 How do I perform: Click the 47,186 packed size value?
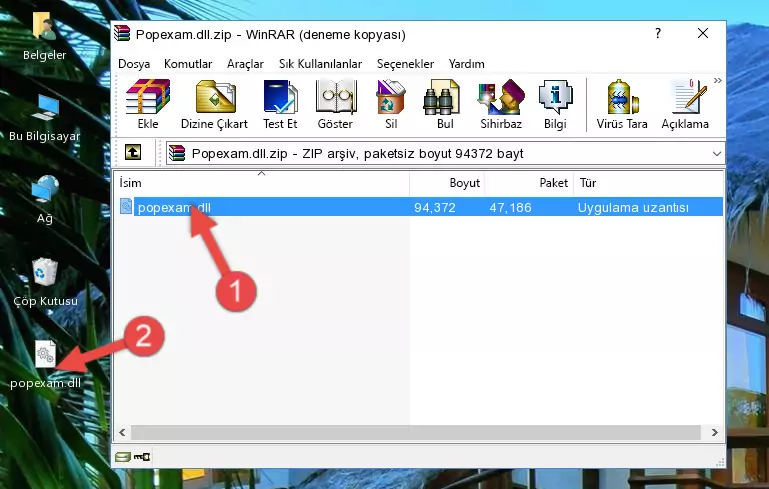tap(510, 207)
